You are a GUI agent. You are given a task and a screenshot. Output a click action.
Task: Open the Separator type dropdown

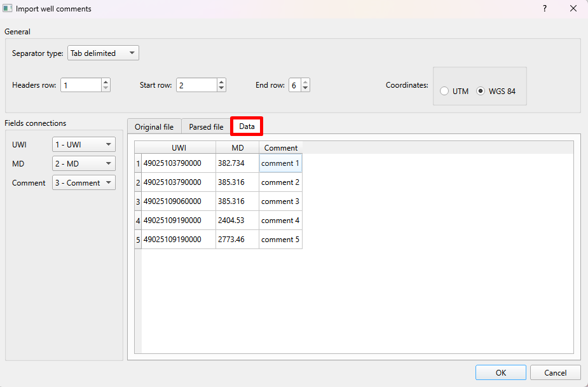[103, 53]
